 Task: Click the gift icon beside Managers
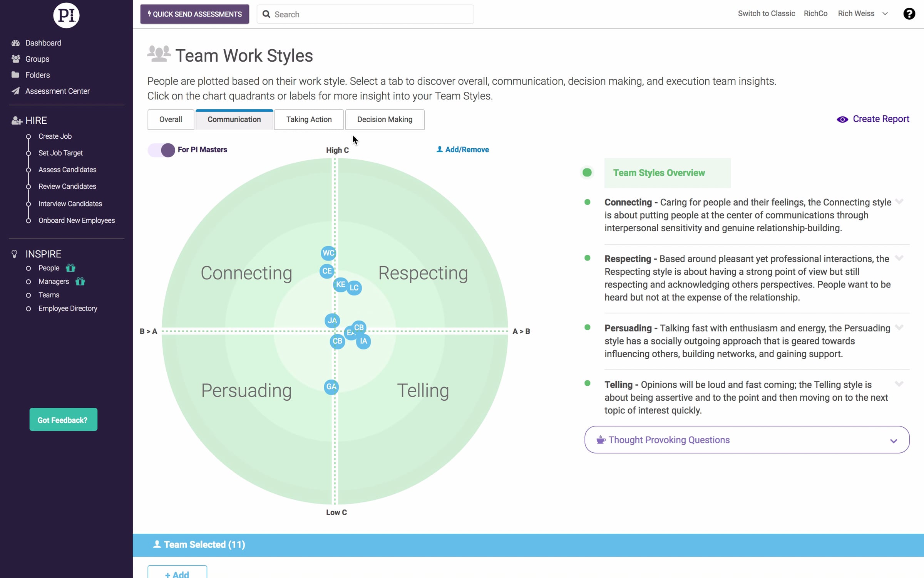pos(80,281)
